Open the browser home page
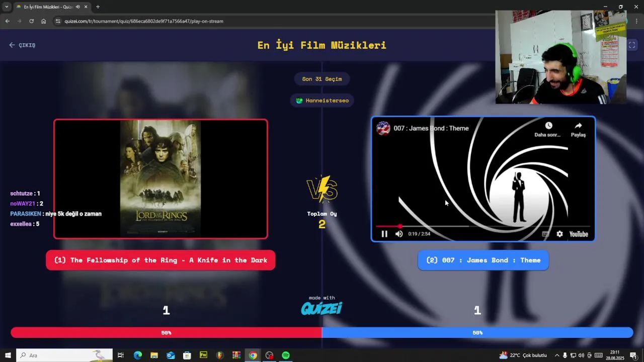The height and width of the screenshot is (362, 644). point(43,21)
